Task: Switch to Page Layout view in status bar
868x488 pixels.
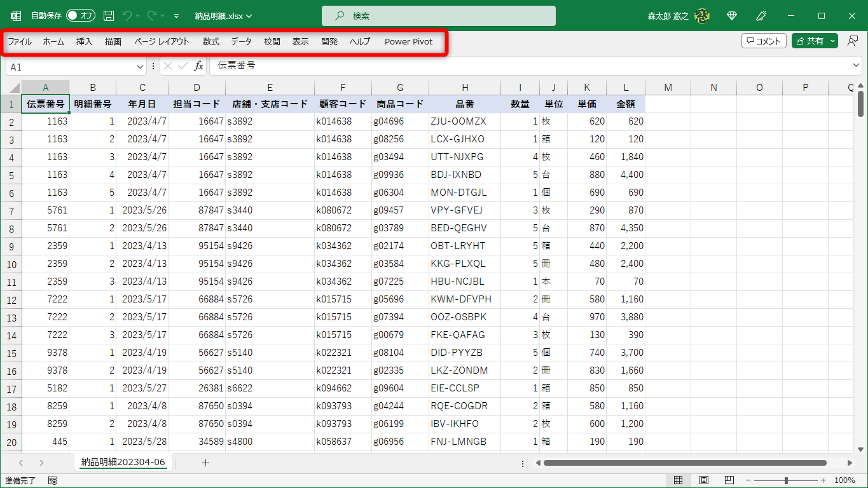Action: pyautogui.click(x=704, y=480)
